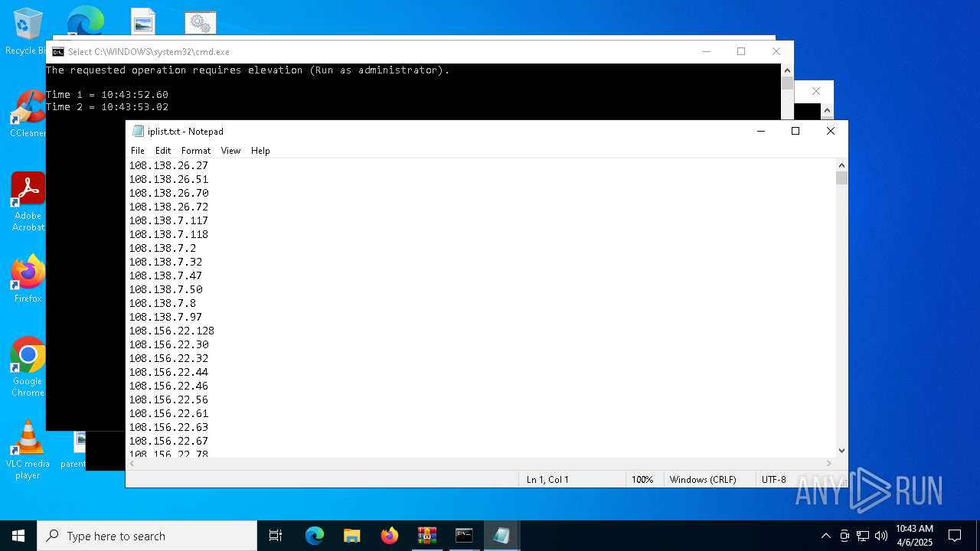This screenshot has height=551, width=980.
Task: Open Task View on the taskbar
Action: click(276, 536)
